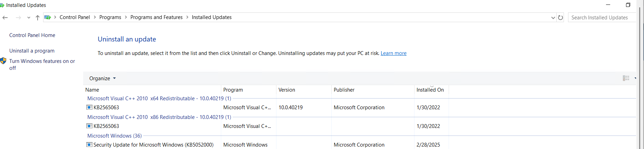
Task: Refresh the Installed Updates list
Action: point(560,18)
